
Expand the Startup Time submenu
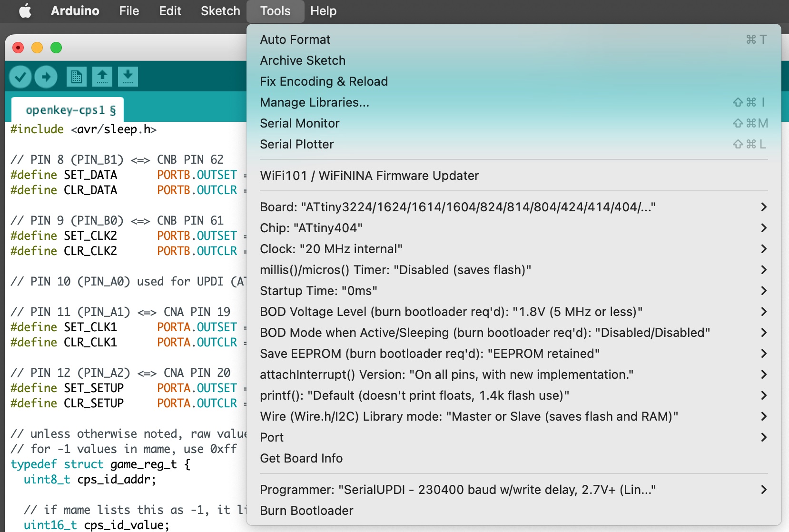514,291
